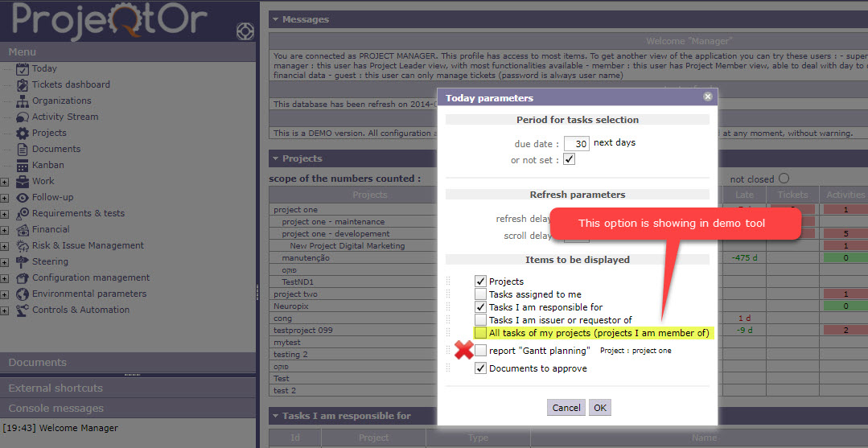Screen dimensions: 868x448
Task: Open the Tickets dashboard icon
Action: 23,85
